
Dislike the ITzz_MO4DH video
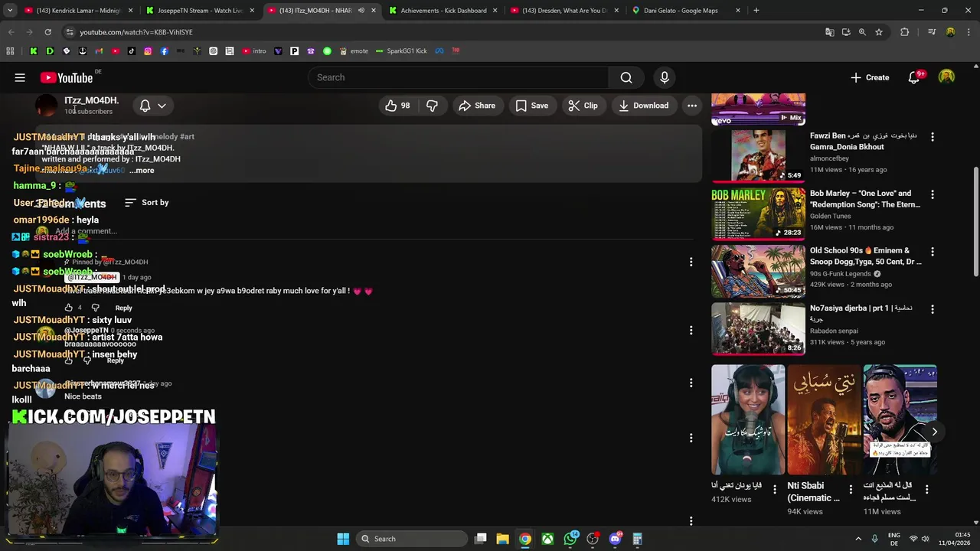432,106
